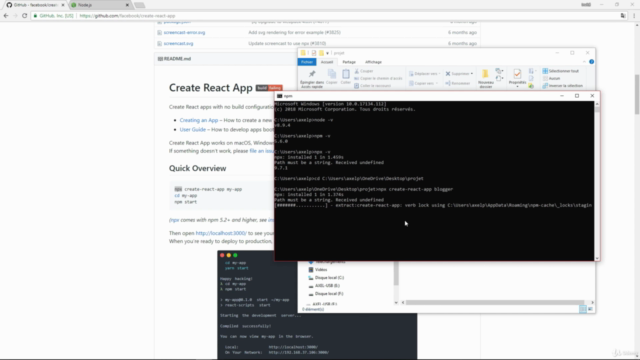This screenshot has width=640, height=360.
Task: Click Coller paste icon in Explorer ribbon
Action: [346, 77]
